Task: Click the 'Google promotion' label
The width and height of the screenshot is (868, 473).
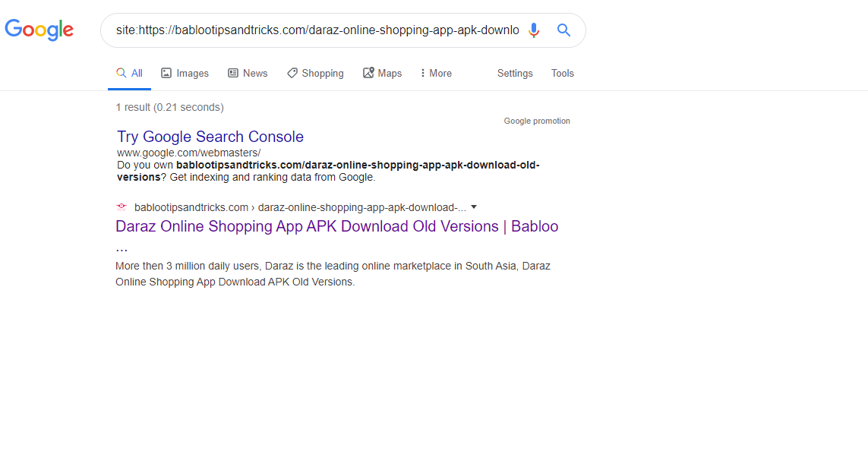Action: pos(537,121)
